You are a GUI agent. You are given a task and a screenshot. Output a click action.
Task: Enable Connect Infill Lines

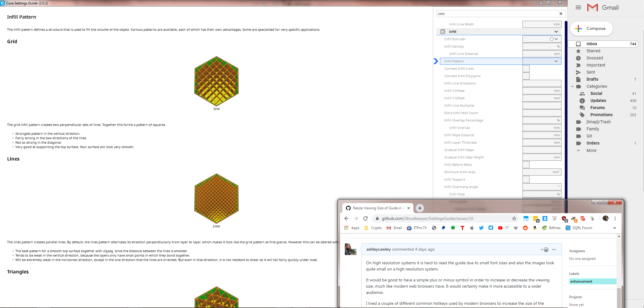(x=526, y=68)
